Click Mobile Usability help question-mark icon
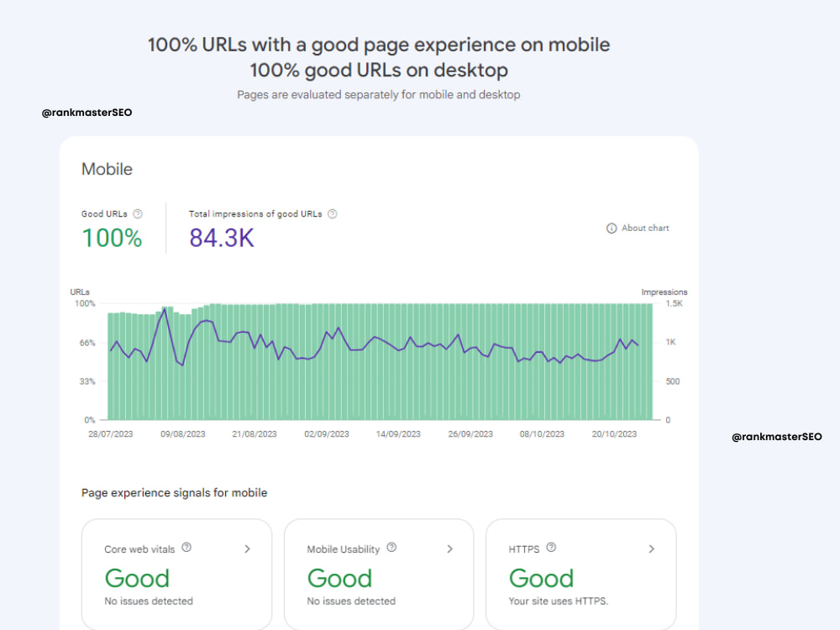The width and height of the screenshot is (840, 630). [x=391, y=548]
